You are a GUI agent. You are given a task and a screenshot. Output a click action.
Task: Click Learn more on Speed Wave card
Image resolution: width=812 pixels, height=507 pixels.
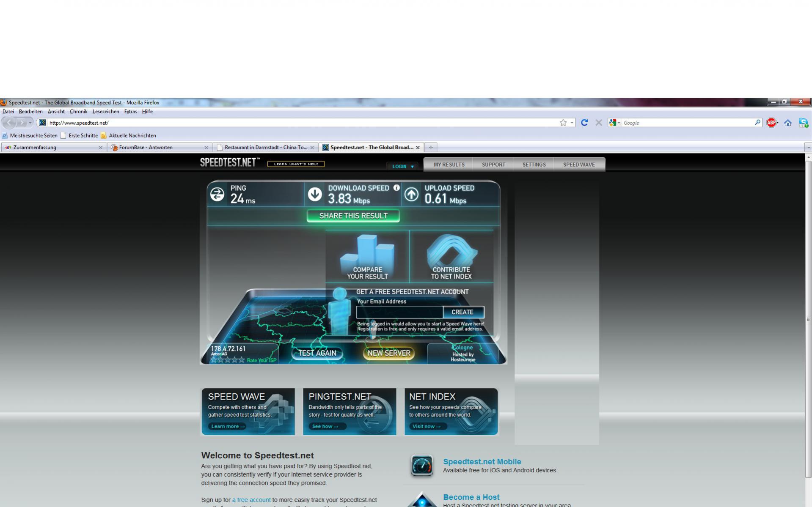click(x=228, y=426)
